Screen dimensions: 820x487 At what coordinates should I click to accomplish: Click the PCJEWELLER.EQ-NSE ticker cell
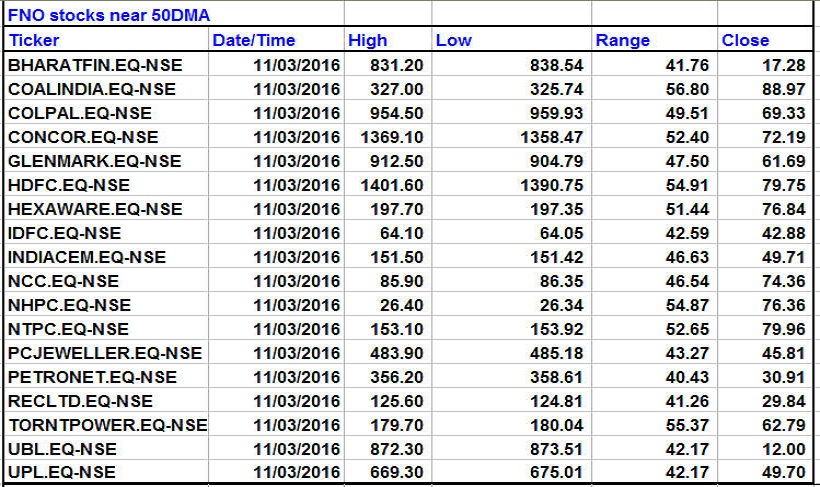tap(105, 354)
